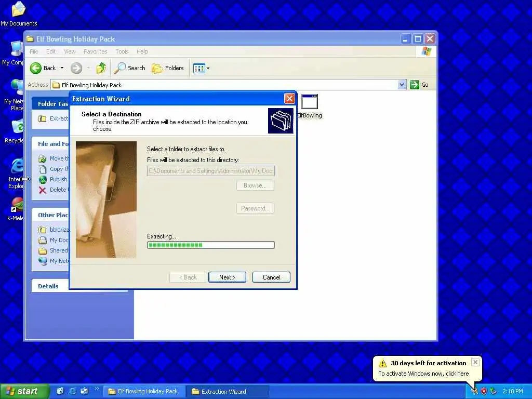Click the Publish to Web task icon

(x=42, y=179)
